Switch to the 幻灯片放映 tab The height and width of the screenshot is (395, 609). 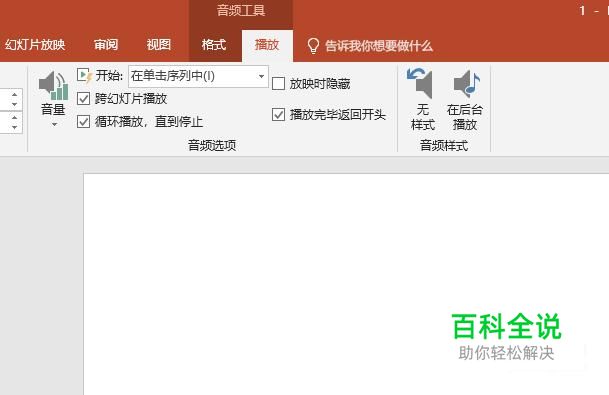[x=35, y=45]
